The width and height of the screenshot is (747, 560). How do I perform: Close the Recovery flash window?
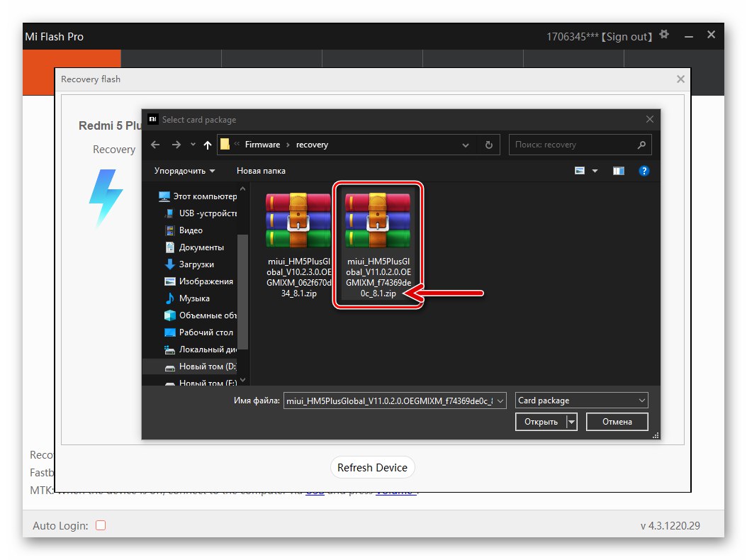[680, 79]
